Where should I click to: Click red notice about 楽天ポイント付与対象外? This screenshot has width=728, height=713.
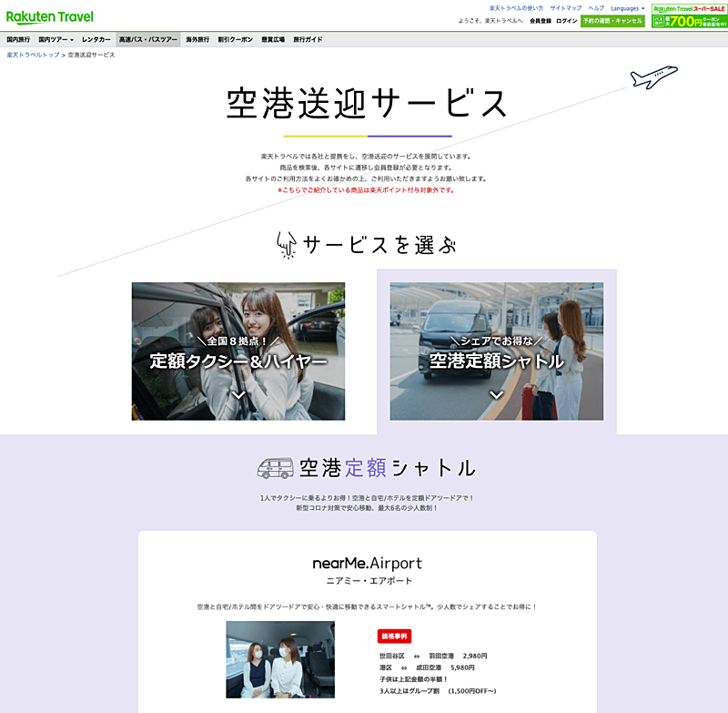click(367, 190)
